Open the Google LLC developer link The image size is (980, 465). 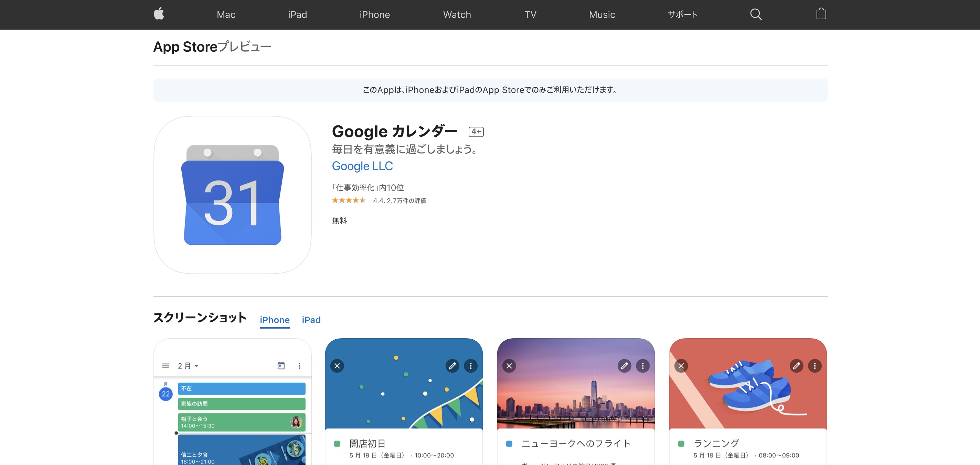(362, 166)
